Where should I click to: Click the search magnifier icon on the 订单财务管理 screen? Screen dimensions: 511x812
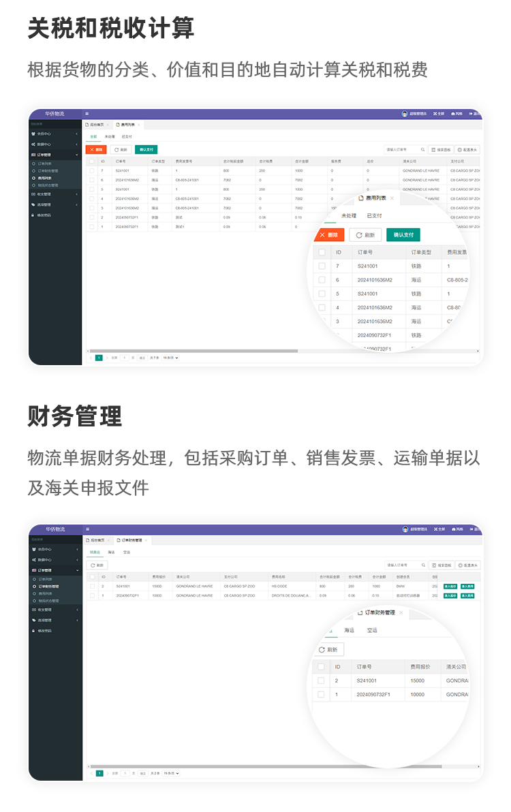click(x=422, y=565)
